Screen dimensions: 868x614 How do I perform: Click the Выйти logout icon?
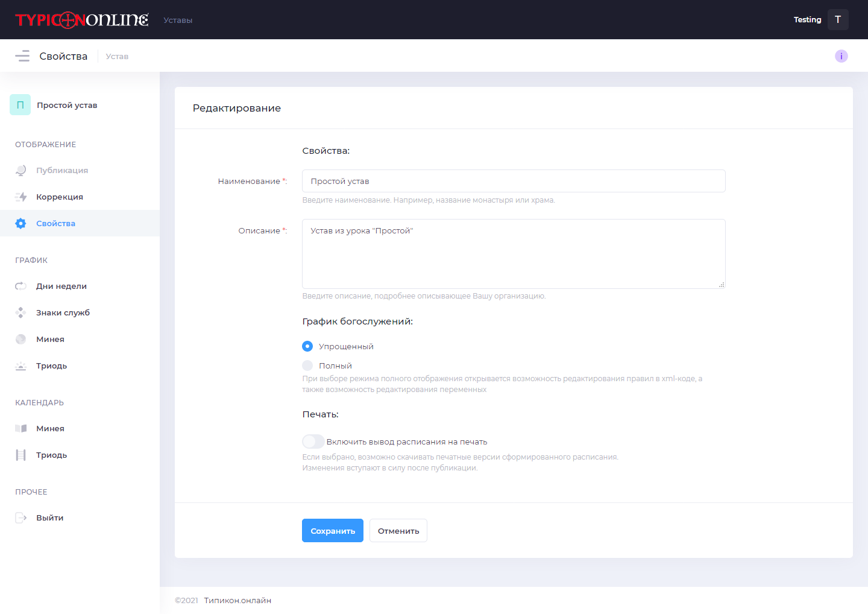click(21, 517)
